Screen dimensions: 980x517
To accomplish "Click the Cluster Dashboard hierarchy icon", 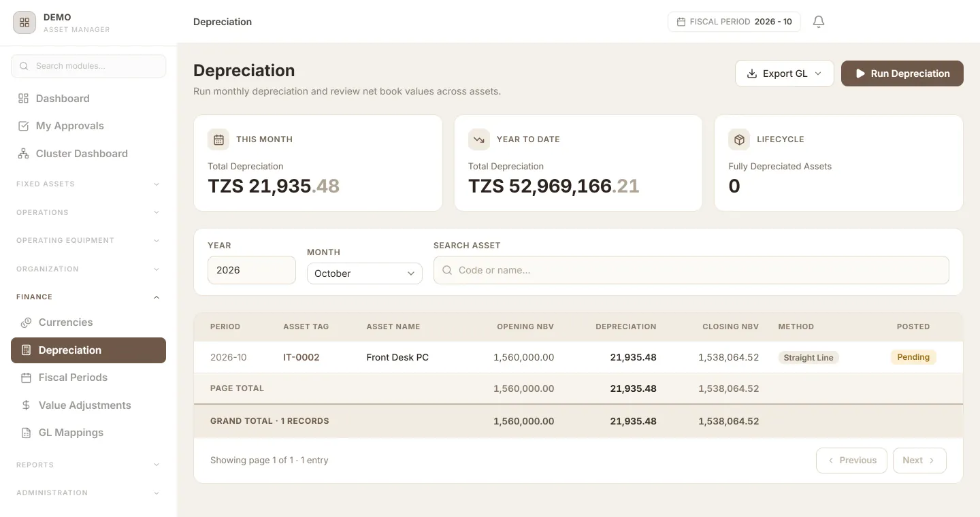I will (24, 154).
